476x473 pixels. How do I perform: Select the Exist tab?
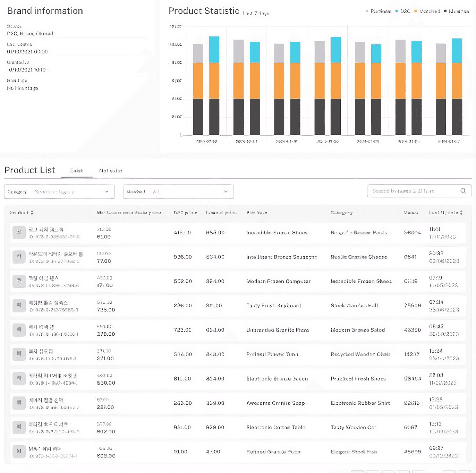[x=76, y=171]
